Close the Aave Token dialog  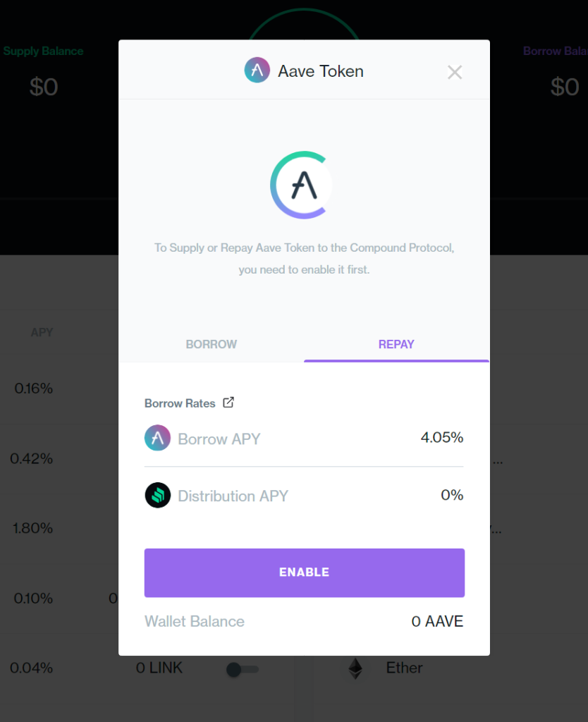point(455,72)
